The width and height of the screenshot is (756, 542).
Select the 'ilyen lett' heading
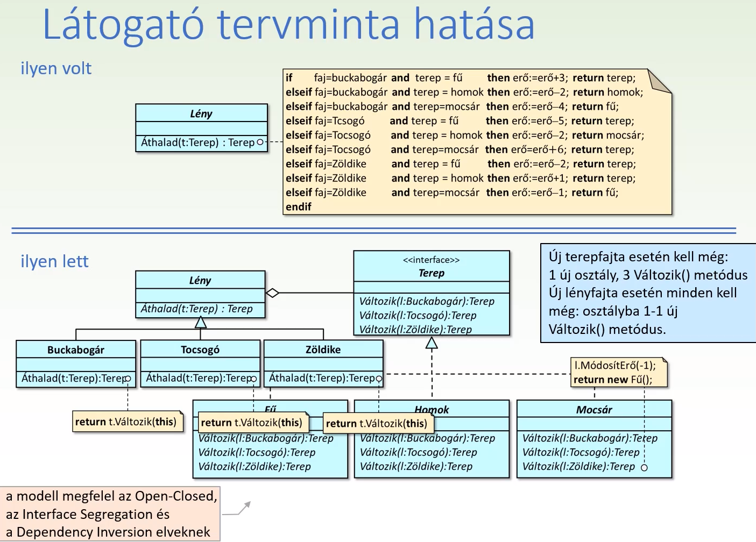click(54, 261)
